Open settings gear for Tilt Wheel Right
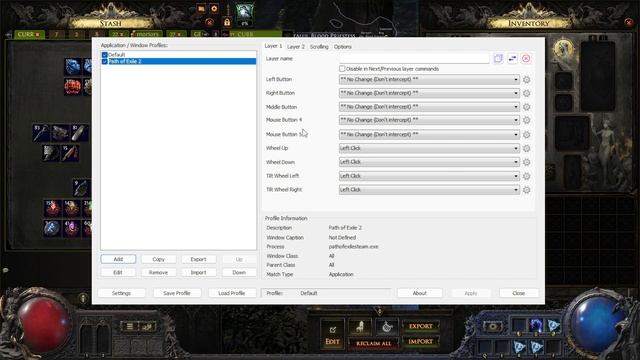Image resolution: width=640 pixels, height=360 pixels. (527, 190)
